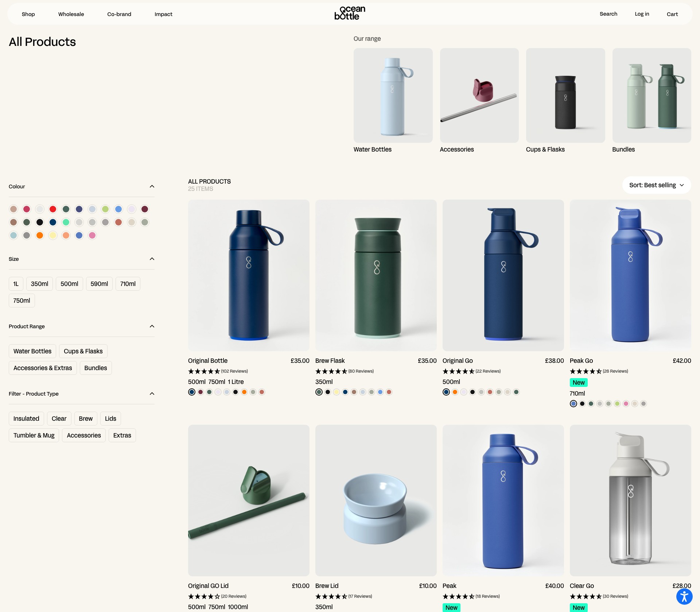This screenshot has height=612, width=700.
Task: Toggle the Lids product type filter
Action: pos(110,419)
